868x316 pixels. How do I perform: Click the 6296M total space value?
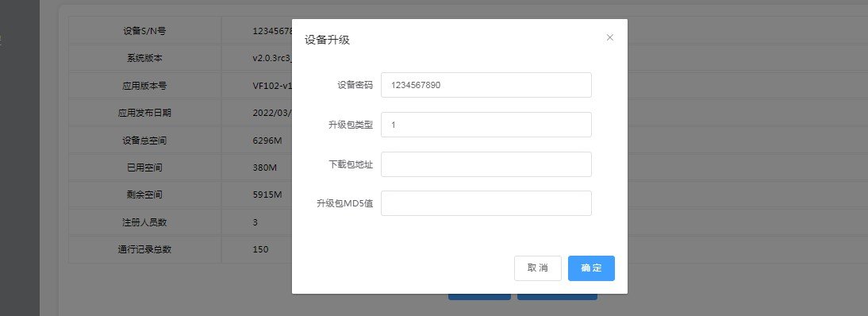pos(267,141)
